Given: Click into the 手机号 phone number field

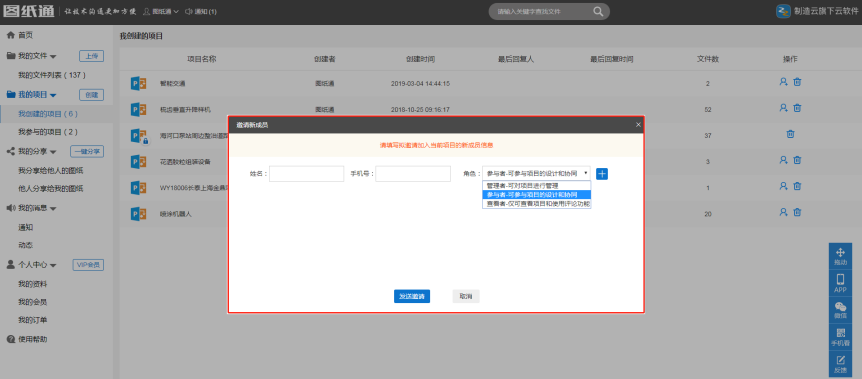Looking at the screenshot, I should 413,174.
